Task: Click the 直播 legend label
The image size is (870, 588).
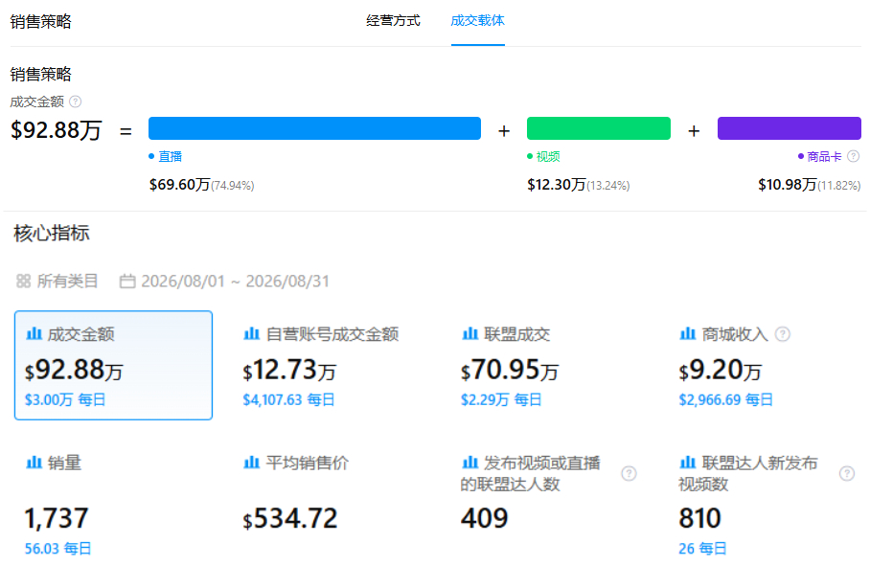Action: [170, 156]
